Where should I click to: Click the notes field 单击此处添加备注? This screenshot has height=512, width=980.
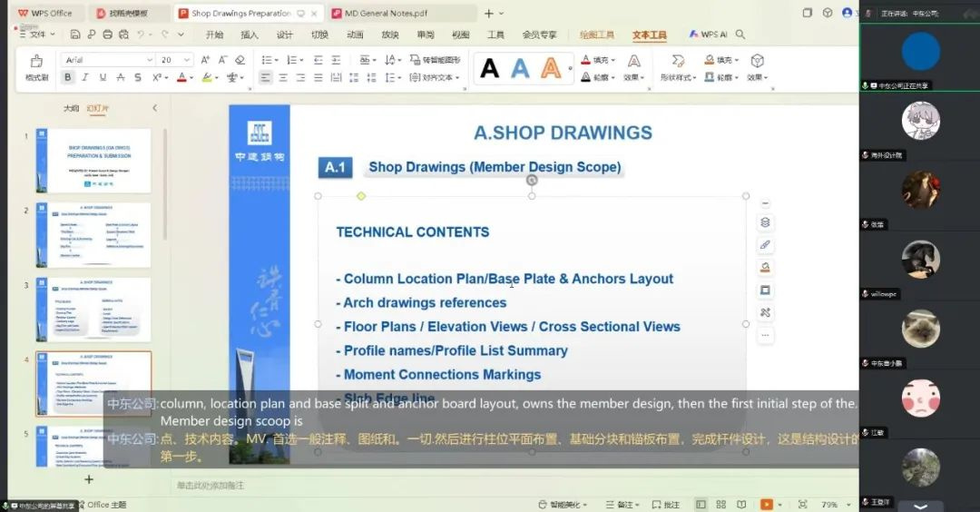(x=211, y=485)
